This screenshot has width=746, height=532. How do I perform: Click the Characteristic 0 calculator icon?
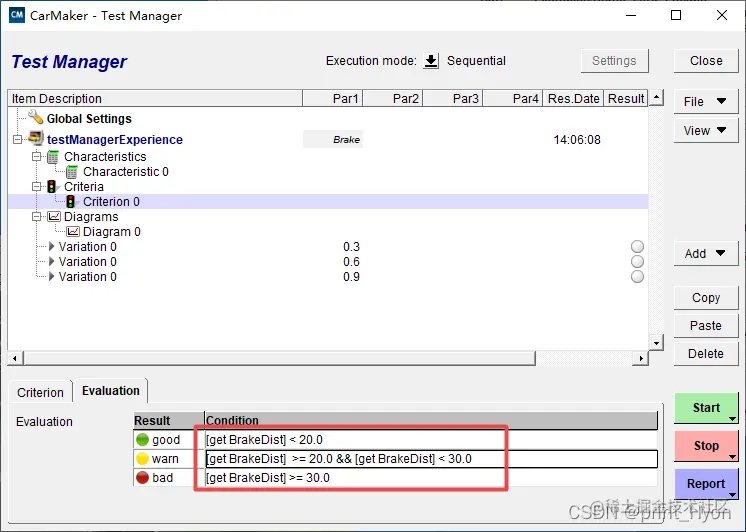tap(72, 172)
